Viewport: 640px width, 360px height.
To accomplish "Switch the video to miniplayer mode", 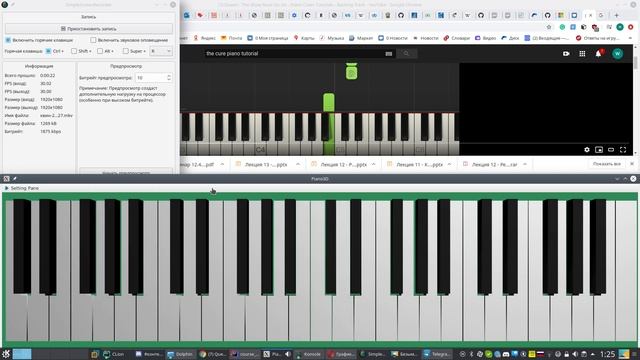I will [599, 150].
